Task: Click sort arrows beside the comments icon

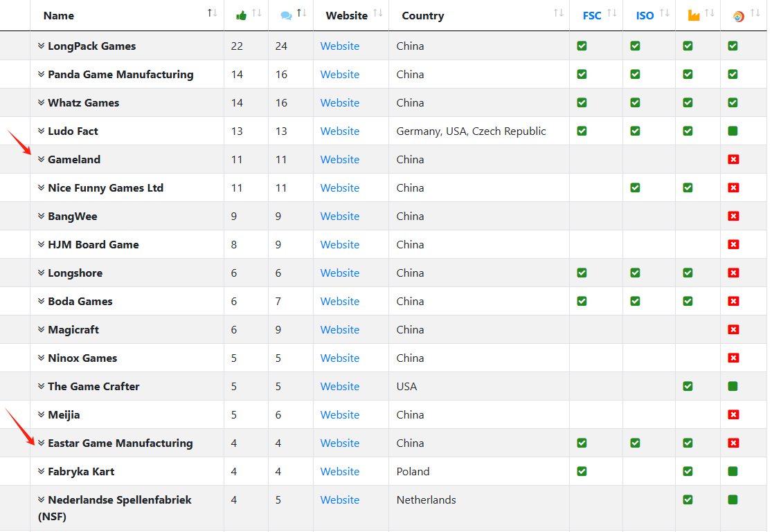Action: point(301,13)
